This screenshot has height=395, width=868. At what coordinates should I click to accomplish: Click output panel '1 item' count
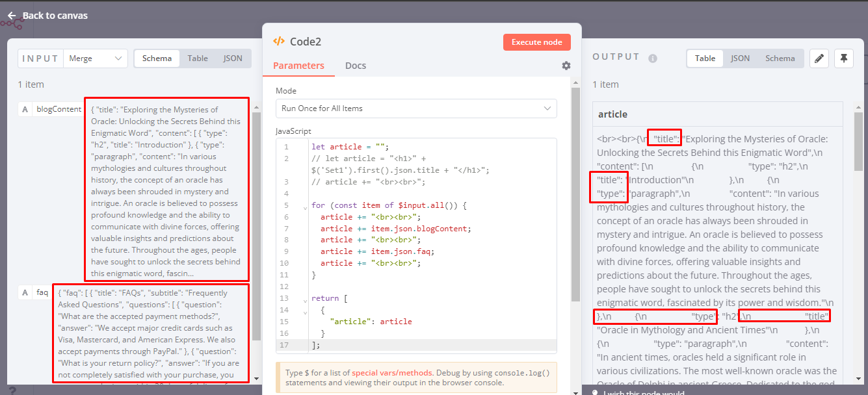coord(605,84)
